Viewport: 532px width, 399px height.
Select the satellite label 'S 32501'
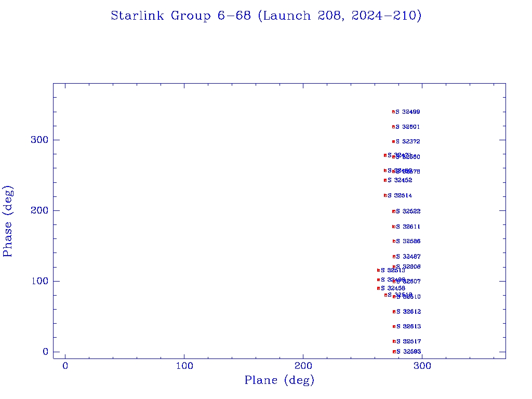point(408,127)
